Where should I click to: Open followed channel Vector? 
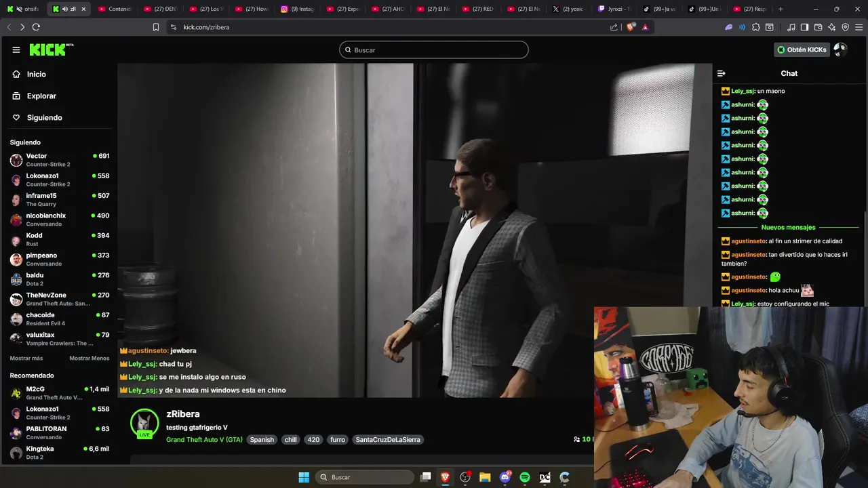click(60, 160)
